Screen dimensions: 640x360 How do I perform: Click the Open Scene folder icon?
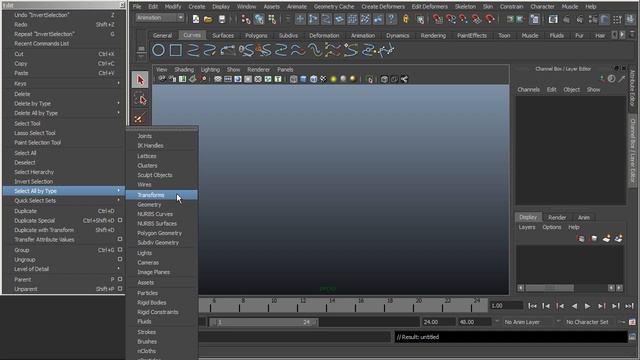click(208, 19)
